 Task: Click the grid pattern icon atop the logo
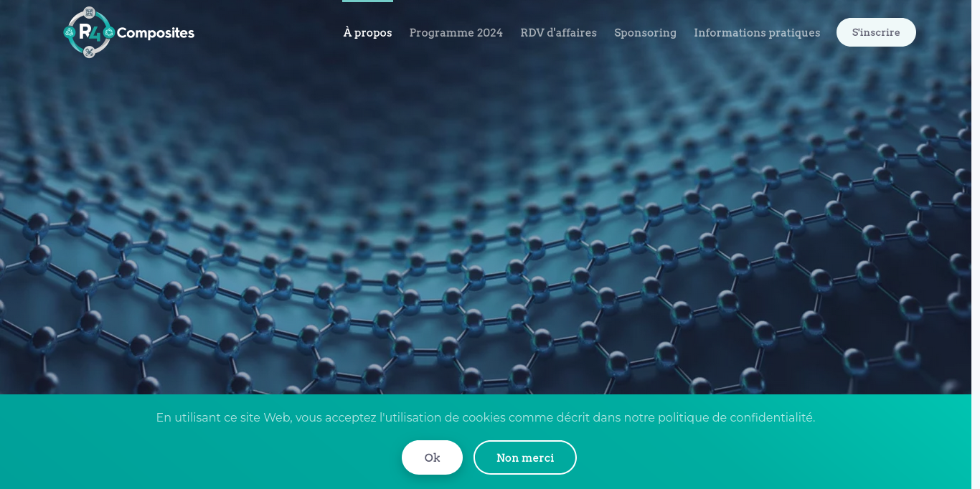pyautogui.click(x=89, y=13)
